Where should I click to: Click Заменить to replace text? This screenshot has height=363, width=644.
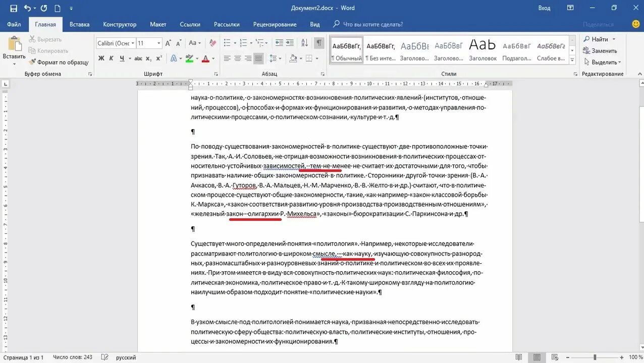coord(600,51)
